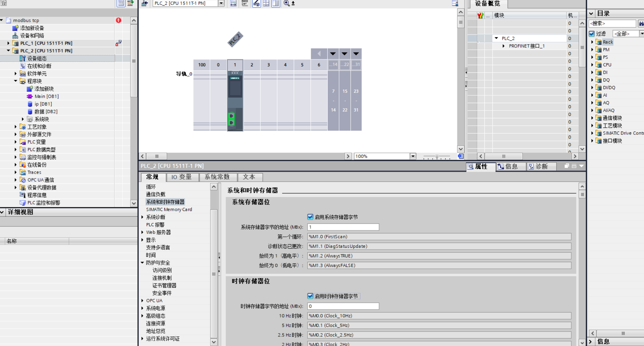Toggle enable clock memory byte checkbox
Image resolution: width=644 pixels, height=346 pixels.
(310, 296)
